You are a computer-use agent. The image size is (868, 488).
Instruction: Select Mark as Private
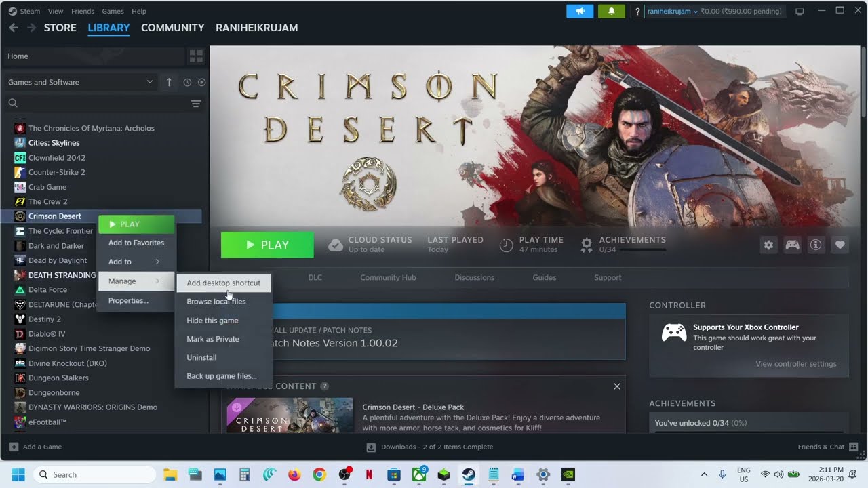[x=224, y=339]
